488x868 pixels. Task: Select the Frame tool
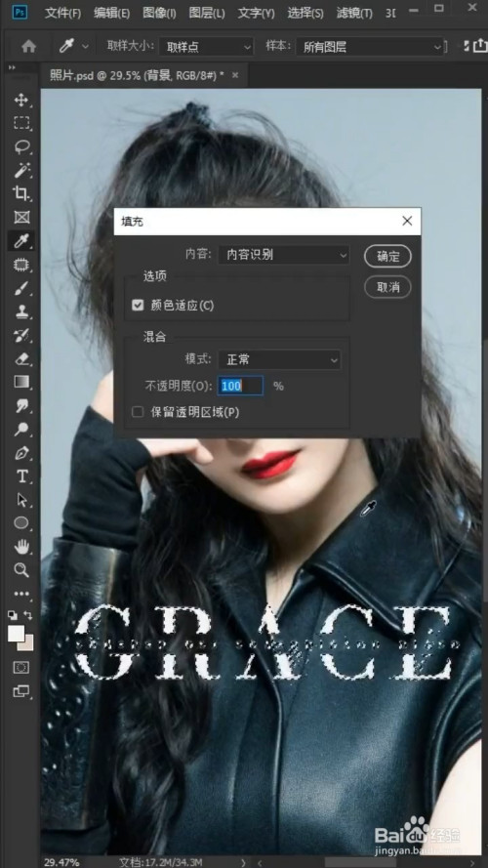point(21,217)
